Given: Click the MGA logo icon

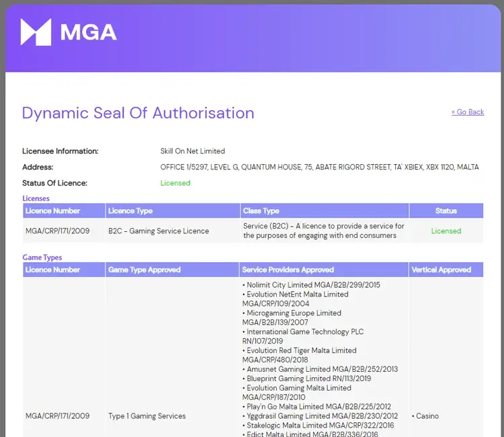Looking at the screenshot, I should 36,32.
